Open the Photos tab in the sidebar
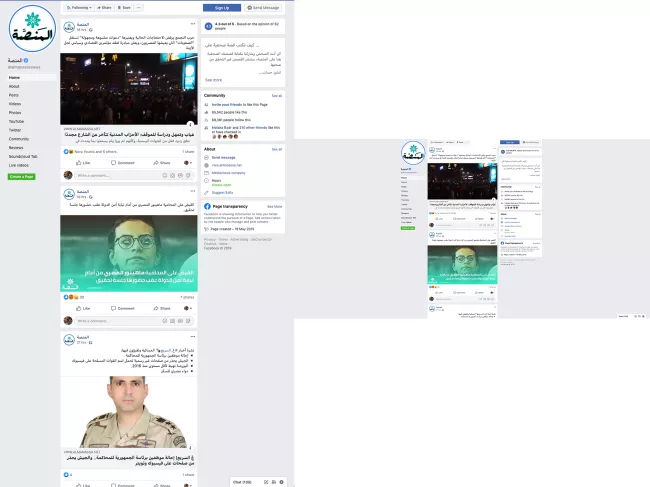The image size is (650, 487). point(15,112)
